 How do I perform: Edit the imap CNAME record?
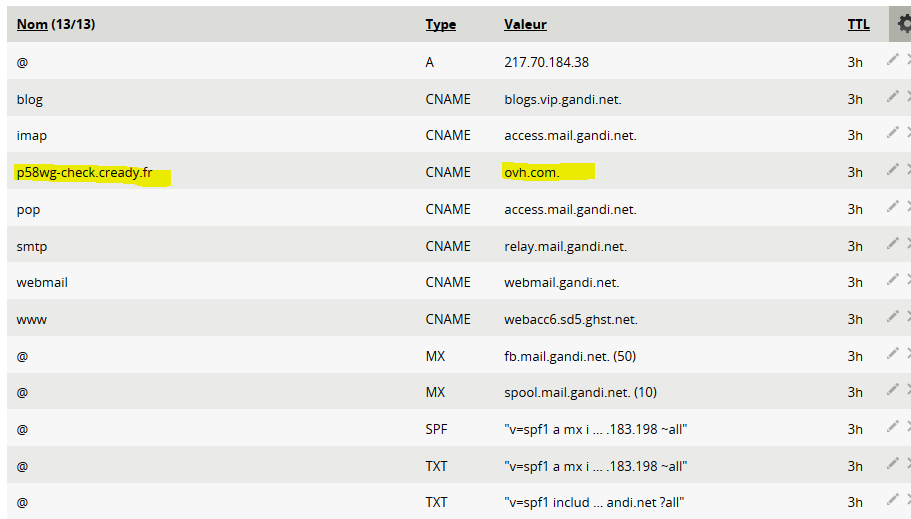893,134
